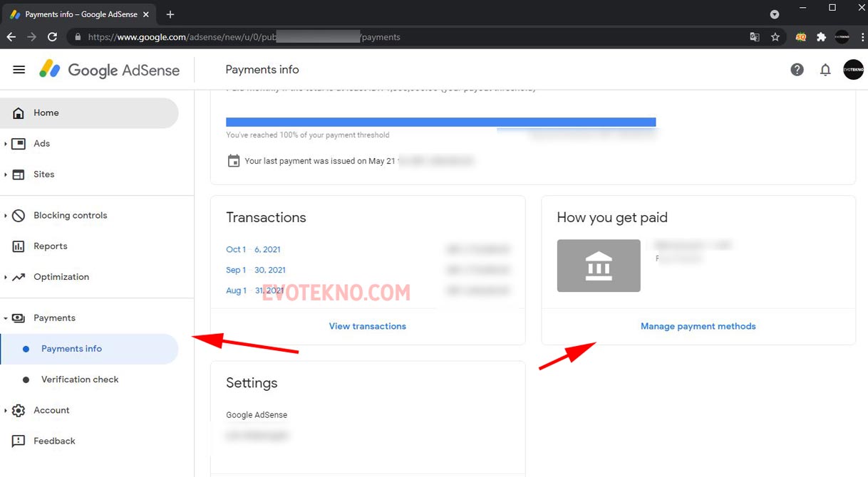The height and width of the screenshot is (477, 868).
Task: Click the bank payment method icon
Action: [599, 266]
